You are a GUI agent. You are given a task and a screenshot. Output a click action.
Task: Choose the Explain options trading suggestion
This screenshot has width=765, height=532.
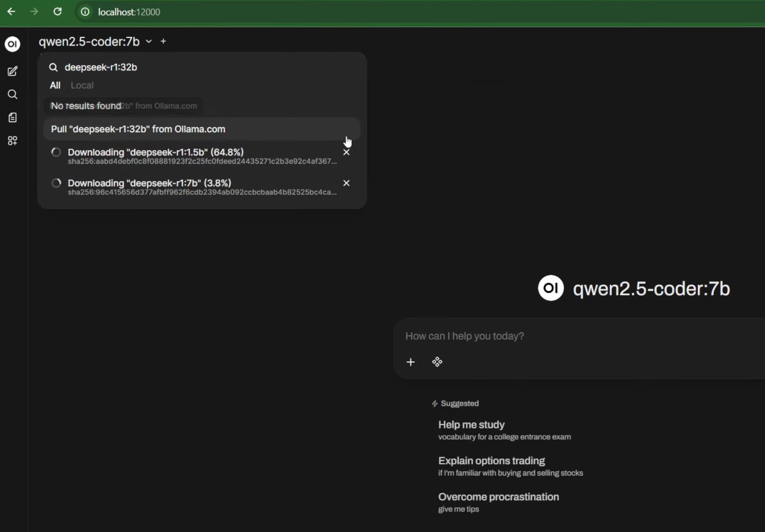pos(491,461)
